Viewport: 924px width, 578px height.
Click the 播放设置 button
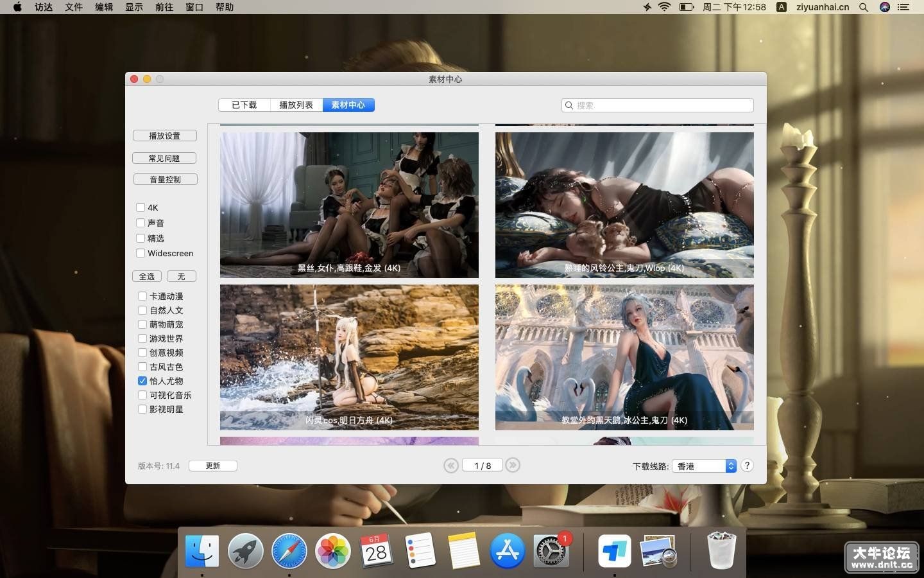click(x=165, y=136)
